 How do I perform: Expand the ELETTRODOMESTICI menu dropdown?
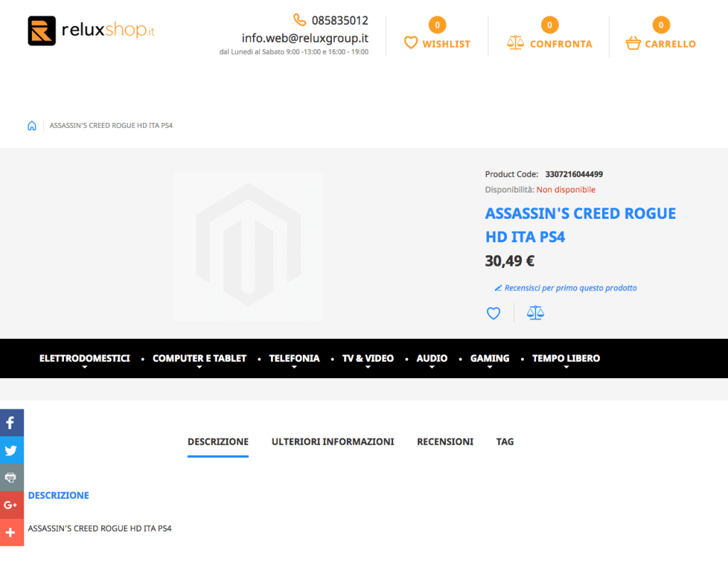(x=85, y=358)
